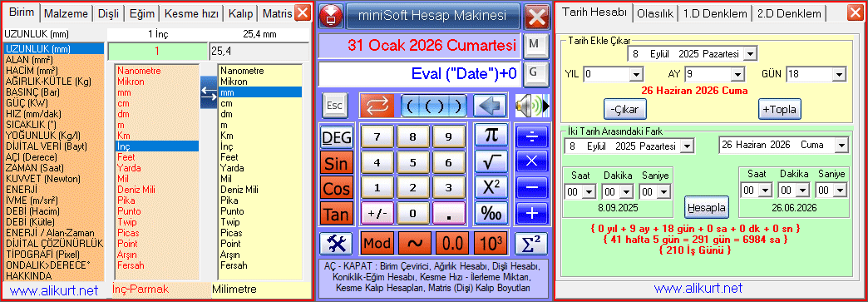Screen dimensions: 868x302
Task: Click the -Çıkar button
Action: pos(624,110)
